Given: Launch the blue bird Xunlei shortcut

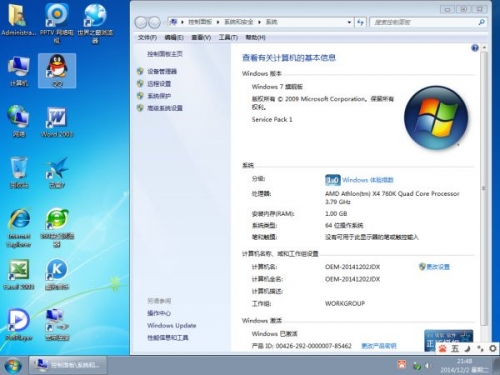Looking at the screenshot, I should [57, 172].
